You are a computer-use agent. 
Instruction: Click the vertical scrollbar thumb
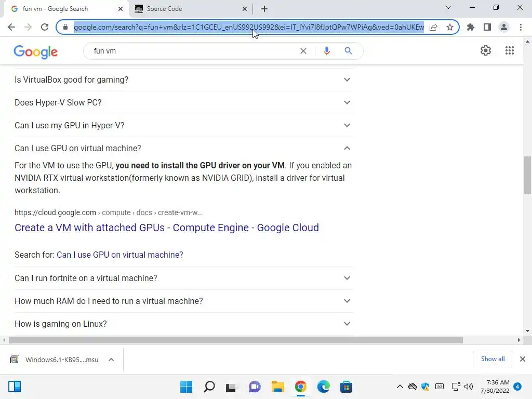527,175
